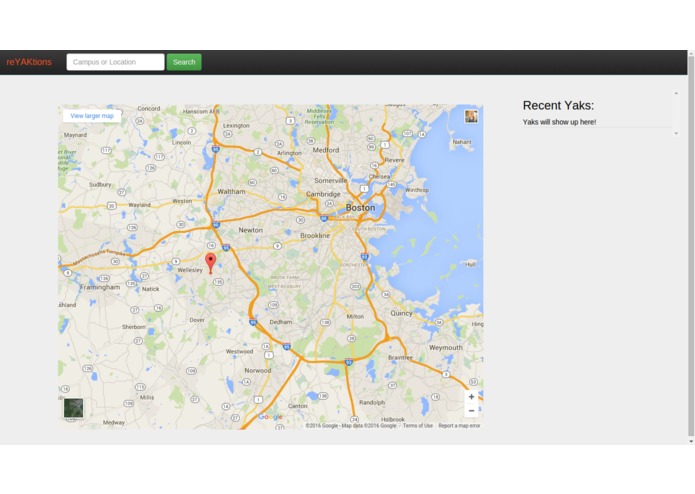Click the Somerville label on the map
Image resolution: width=695 pixels, height=494 pixels.
[331, 180]
